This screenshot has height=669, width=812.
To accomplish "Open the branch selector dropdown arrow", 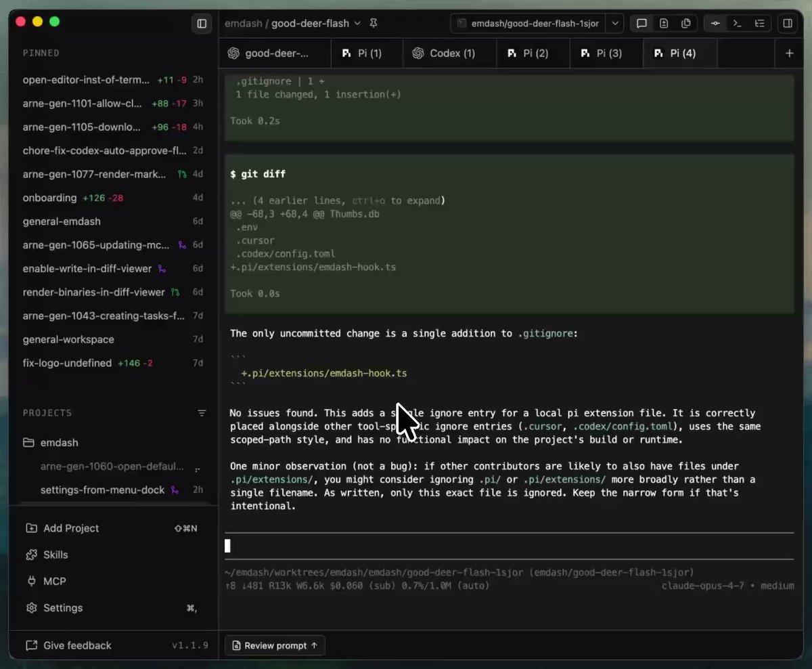I will 614,24.
